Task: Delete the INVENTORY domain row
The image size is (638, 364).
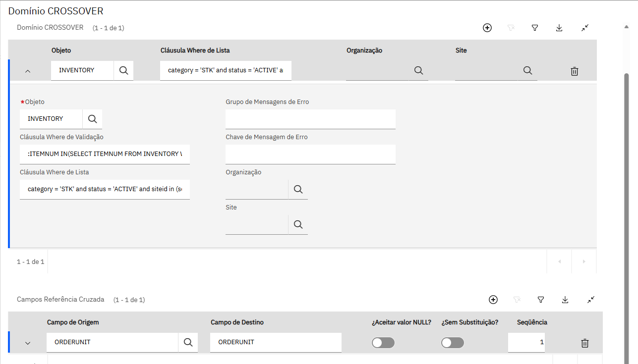Action: 575,71
